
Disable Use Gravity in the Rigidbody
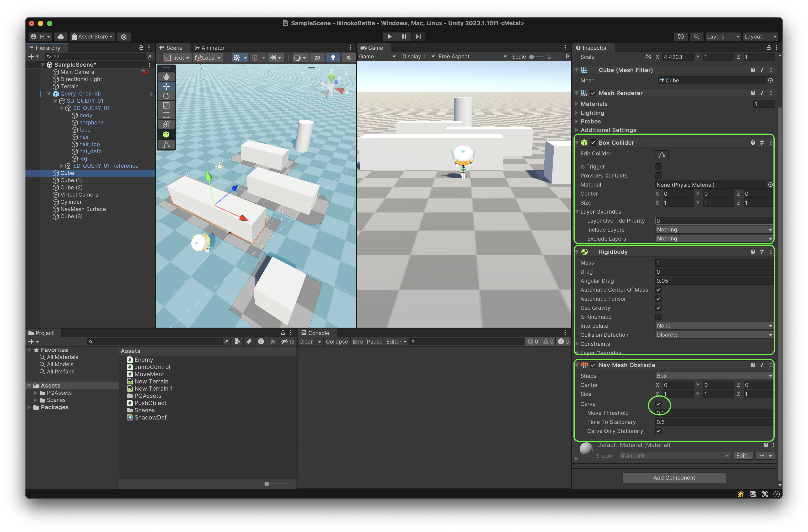658,308
